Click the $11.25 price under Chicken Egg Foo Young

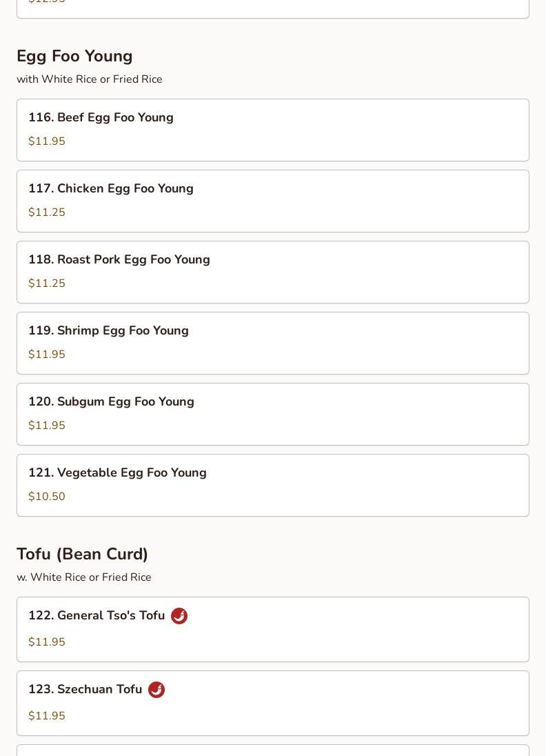click(x=47, y=212)
